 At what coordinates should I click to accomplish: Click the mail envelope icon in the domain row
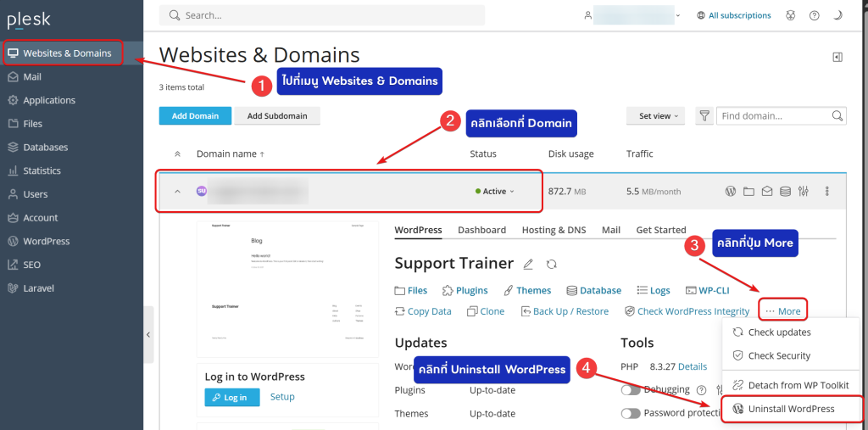[x=767, y=192]
